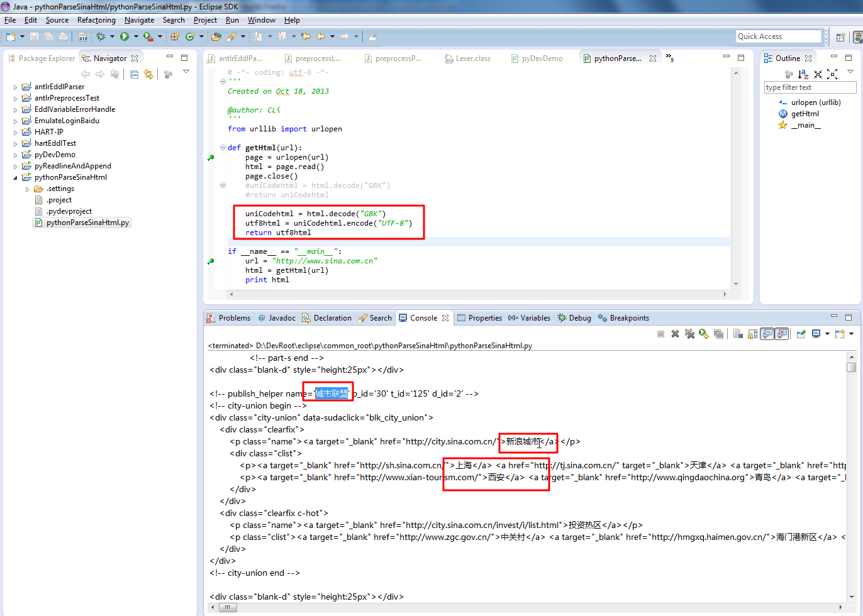Open the Window menu

(x=262, y=20)
